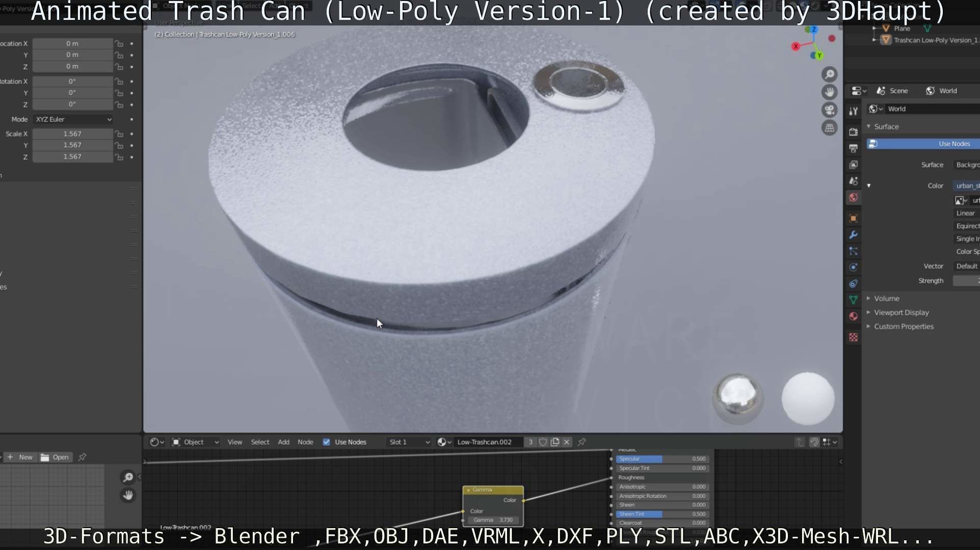This screenshot has width=980, height=550.
Task: Click the Gamma 3.730 value field
Action: 493,520
